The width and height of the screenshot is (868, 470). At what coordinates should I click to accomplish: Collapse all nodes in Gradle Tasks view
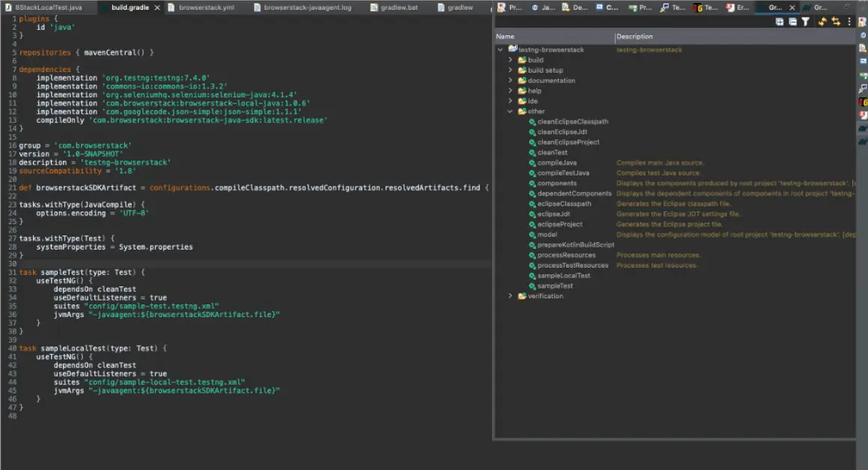(792, 22)
